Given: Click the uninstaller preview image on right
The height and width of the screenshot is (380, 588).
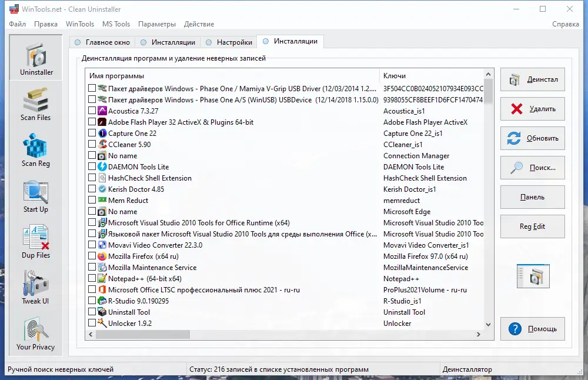Looking at the screenshot, I should (533, 276).
